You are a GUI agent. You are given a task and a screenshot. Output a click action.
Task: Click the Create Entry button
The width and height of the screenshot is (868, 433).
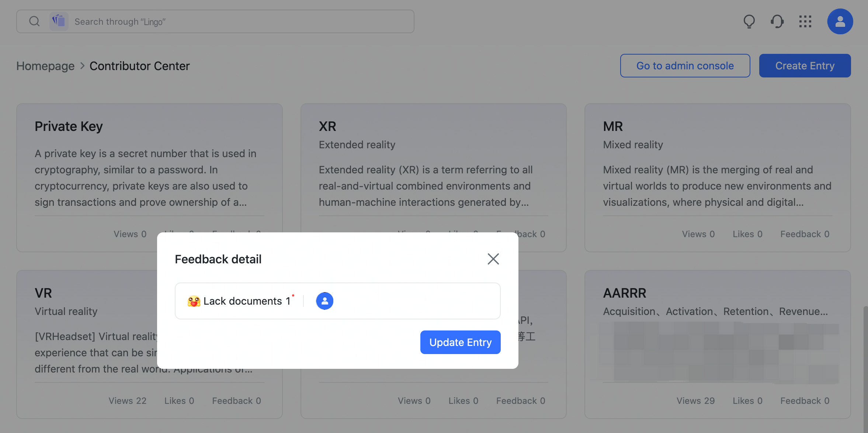click(x=805, y=66)
